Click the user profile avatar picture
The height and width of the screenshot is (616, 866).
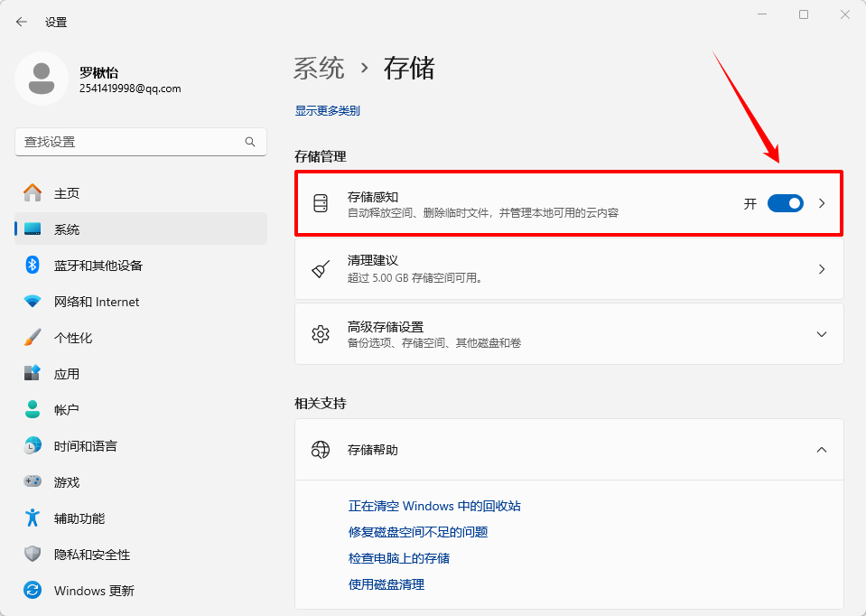coord(42,79)
